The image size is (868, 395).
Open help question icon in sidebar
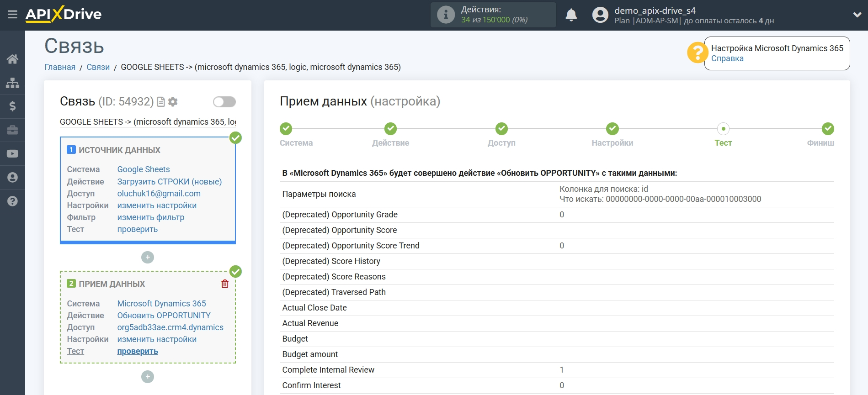(12, 201)
